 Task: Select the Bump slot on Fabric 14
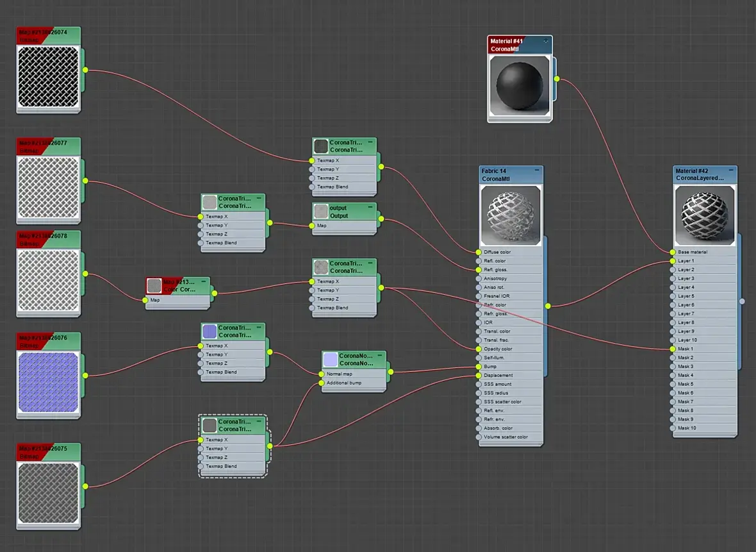[511, 366]
